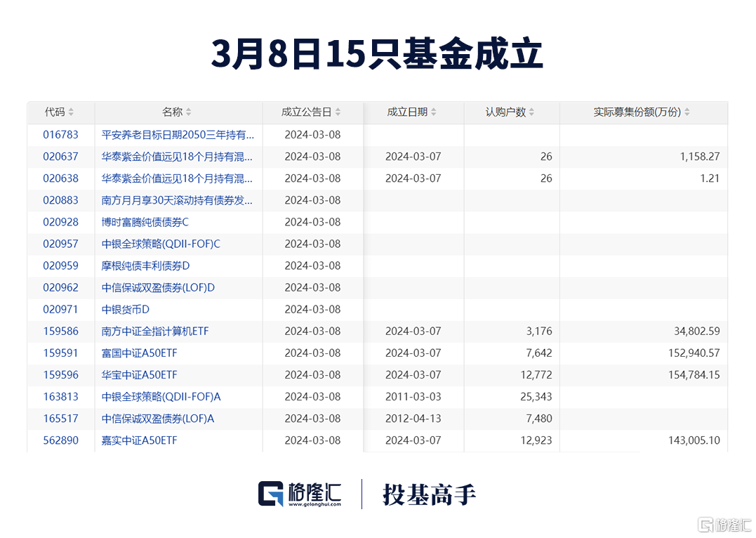Select value 1.21 in row 020638
756x538 pixels.
[710, 178]
